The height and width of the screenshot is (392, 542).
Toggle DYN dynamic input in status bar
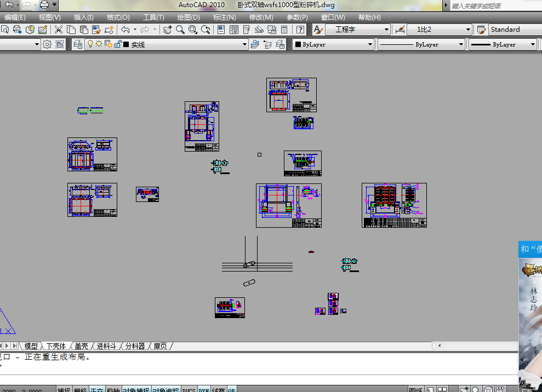coord(204,390)
